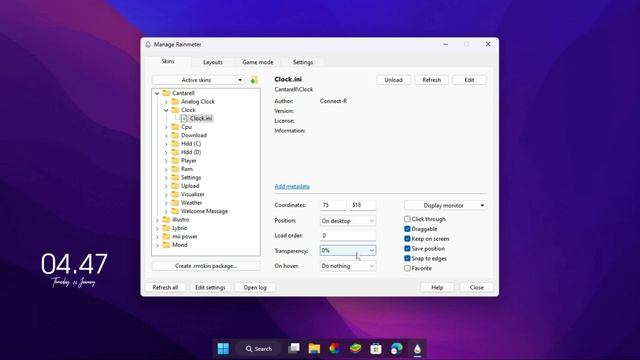
Task: Click Create .rmskin package button
Action: click(x=206, y=266)
